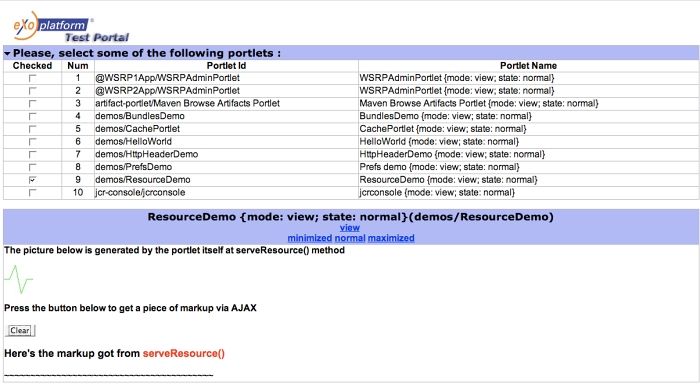Enable the demos/HttpHeaderDemo checkbox
Image resolution: width=700 pixels, height=387 pixels.
click(x=32, y=154)
